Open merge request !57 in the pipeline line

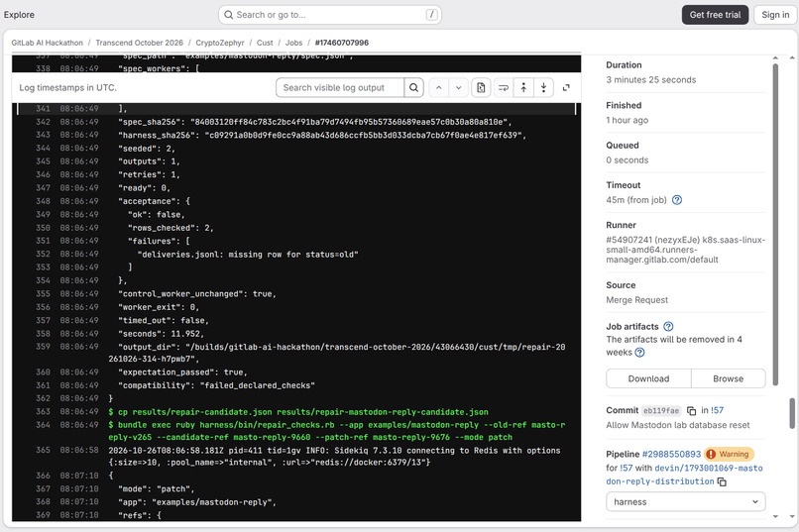tap(627, 468)
